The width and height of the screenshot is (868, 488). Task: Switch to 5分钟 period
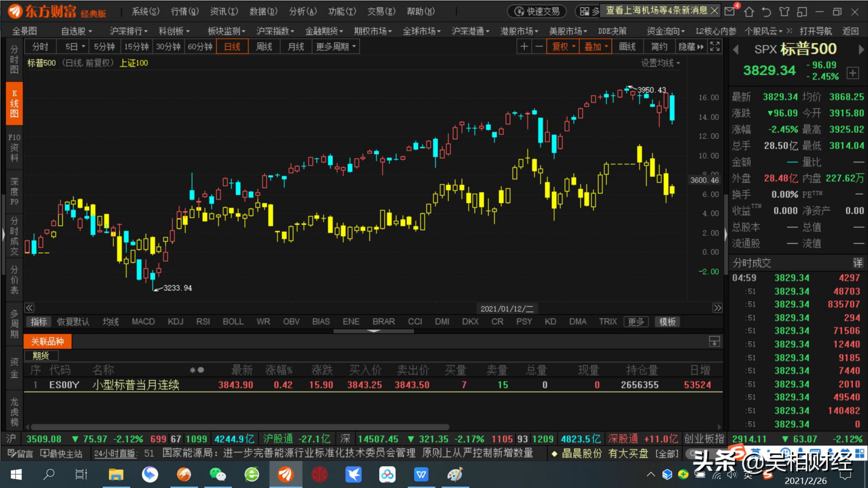pyautogui.click(x=105, y=47)
